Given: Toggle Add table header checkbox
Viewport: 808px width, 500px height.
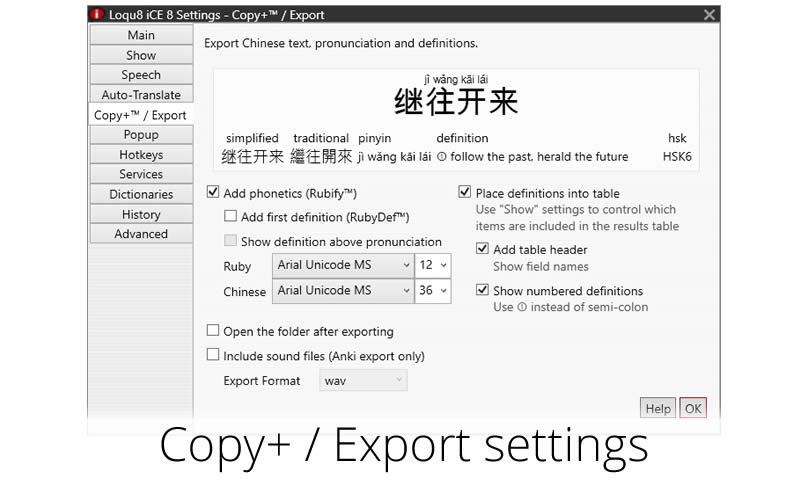Looking at the screenshot, I should 482,248.
